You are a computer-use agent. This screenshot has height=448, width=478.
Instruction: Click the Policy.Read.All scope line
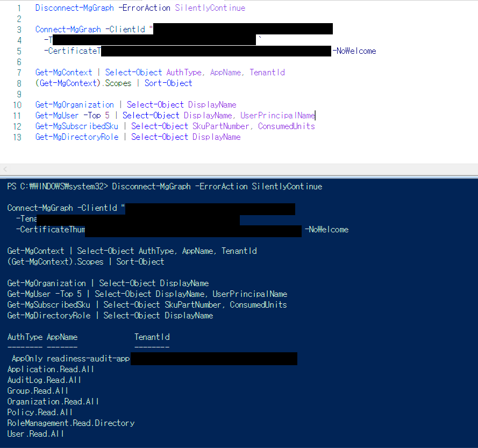[40, 413]
